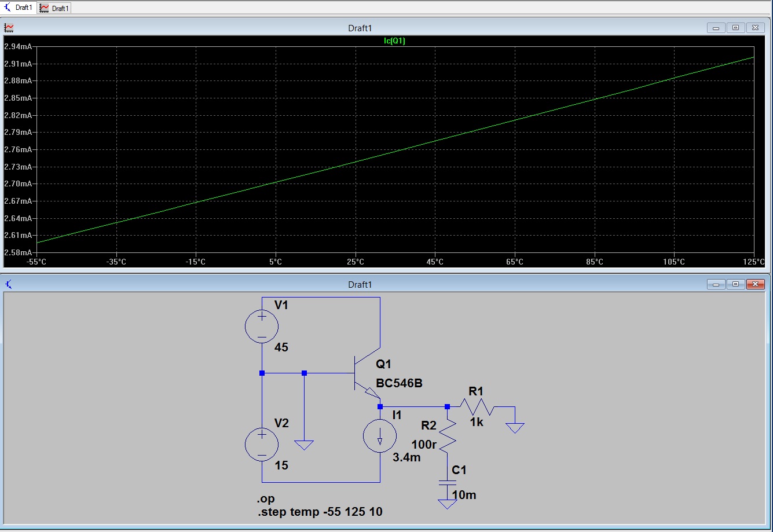Click C1's value 10m
The width and height of the screenshot is (773, 532).
point(464,495)
